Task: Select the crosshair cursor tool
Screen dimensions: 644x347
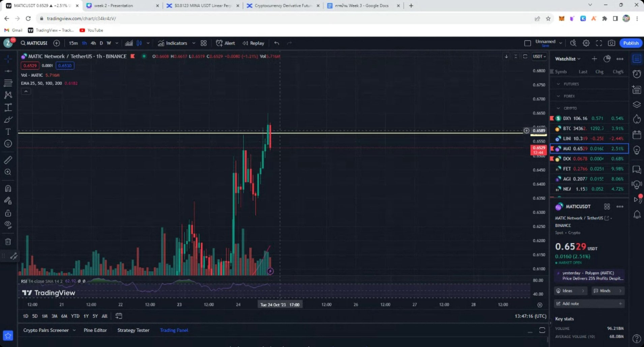Action: (x=8, y=59)
